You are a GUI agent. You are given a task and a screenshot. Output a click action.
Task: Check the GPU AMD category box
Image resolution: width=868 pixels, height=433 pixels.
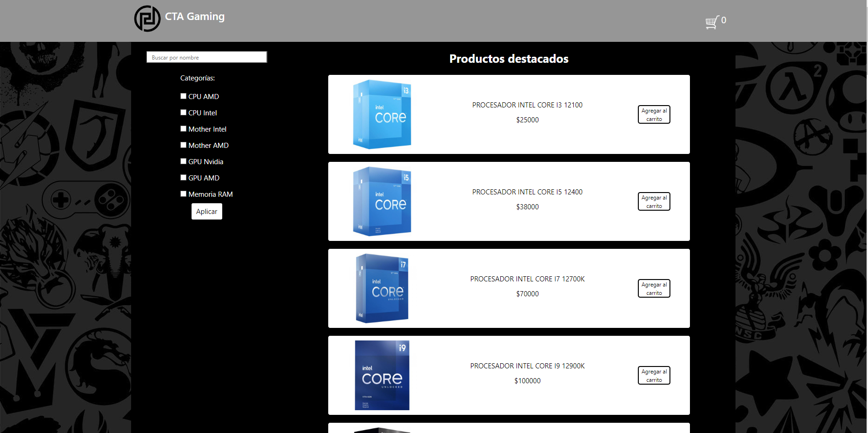pos(183,178)
